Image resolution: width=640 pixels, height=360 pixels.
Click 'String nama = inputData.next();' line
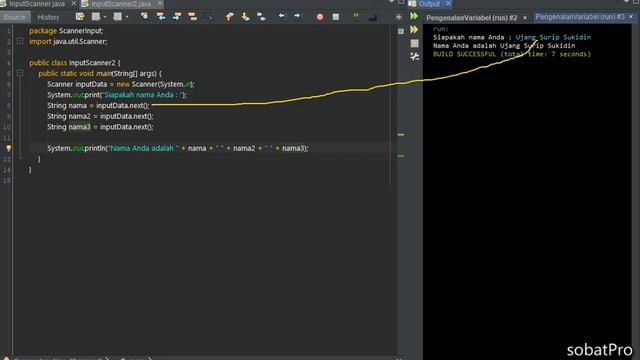[x=98, y=105]
